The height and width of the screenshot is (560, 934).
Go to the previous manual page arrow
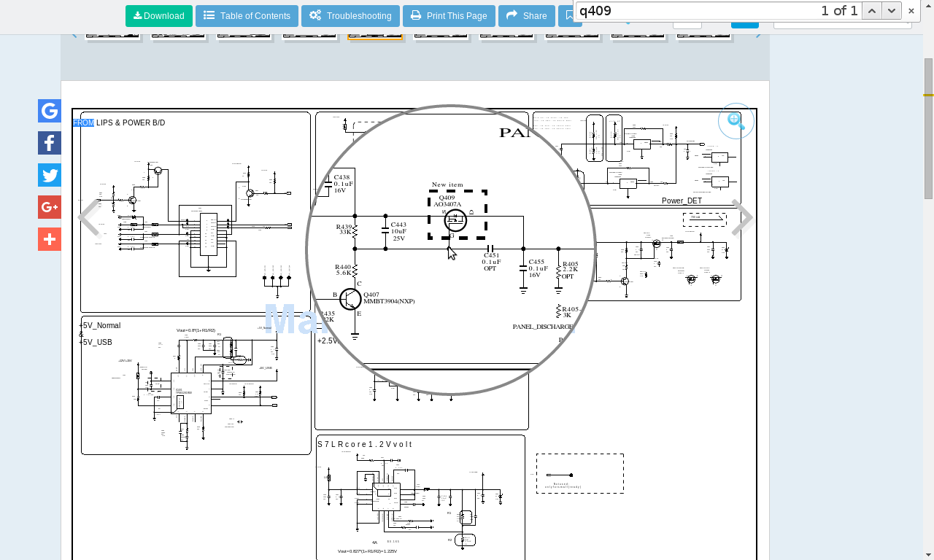tap(89, 218)
